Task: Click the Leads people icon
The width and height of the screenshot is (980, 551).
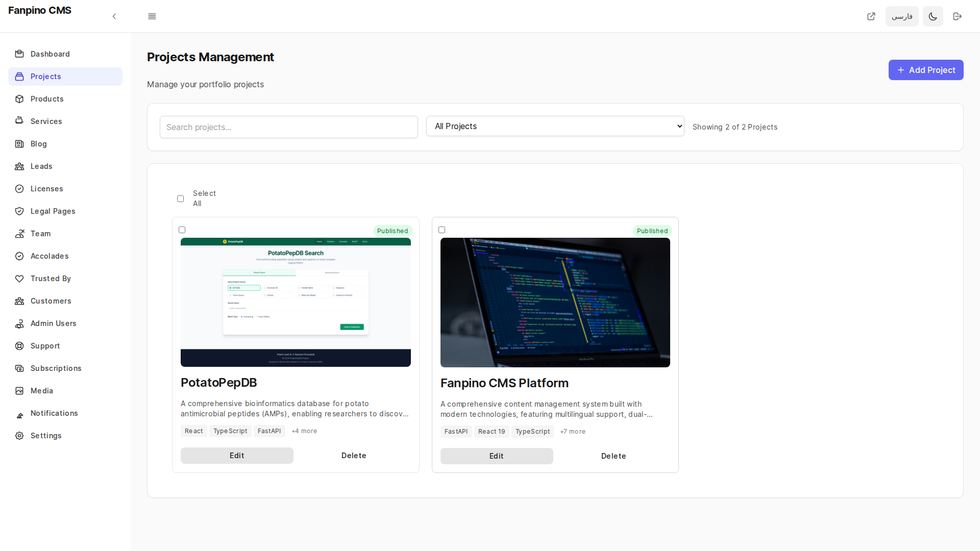Action: pos(19,166)
